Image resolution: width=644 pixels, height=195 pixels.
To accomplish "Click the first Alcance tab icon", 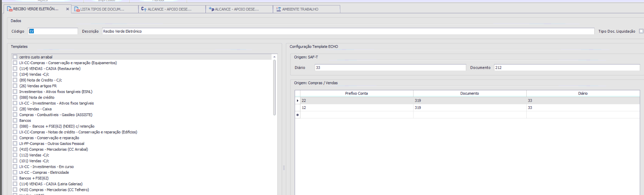I will pos(144,9).
